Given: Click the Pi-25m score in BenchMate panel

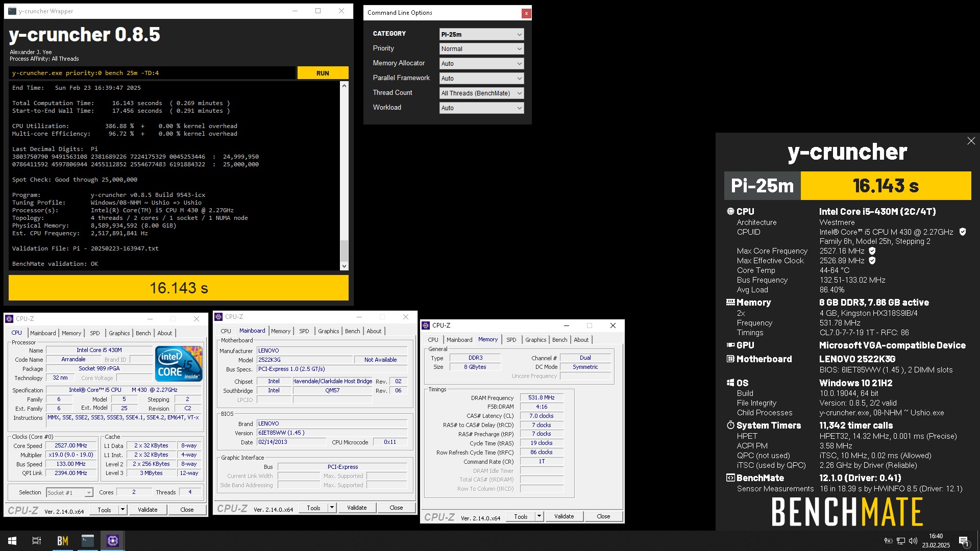Looking at the screenshot, I should click(886, 186).
